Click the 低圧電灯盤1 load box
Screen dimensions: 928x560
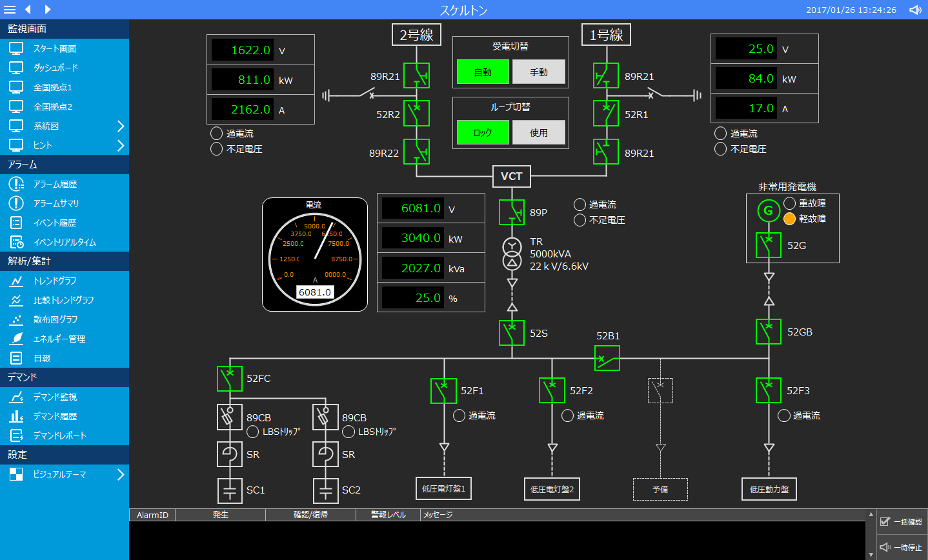(443, 489)
